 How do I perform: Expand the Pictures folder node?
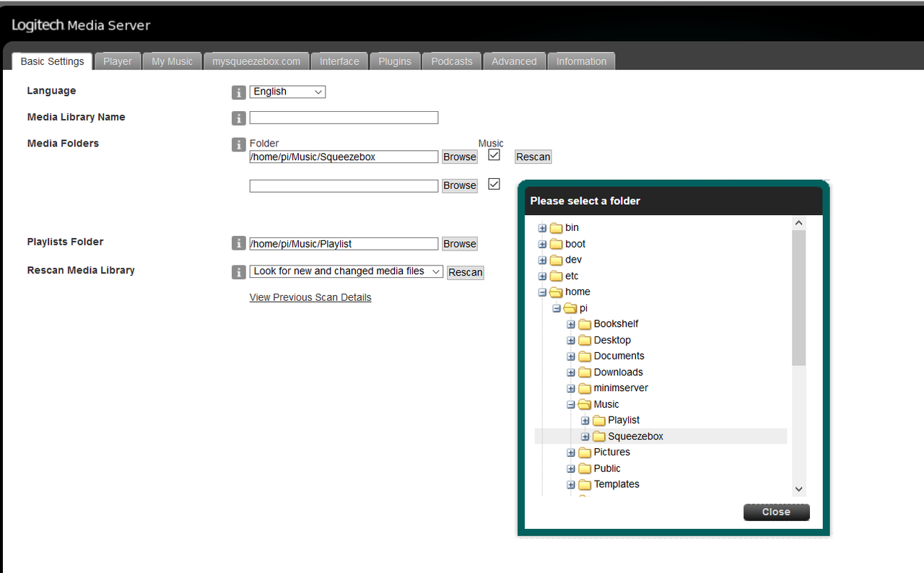[x=571, y=452]
